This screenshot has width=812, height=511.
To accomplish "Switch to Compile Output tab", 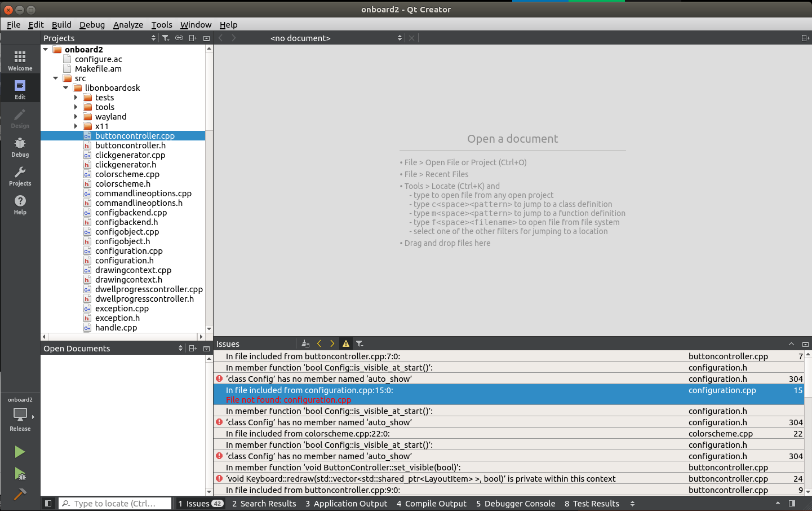I will click(431, 504).
